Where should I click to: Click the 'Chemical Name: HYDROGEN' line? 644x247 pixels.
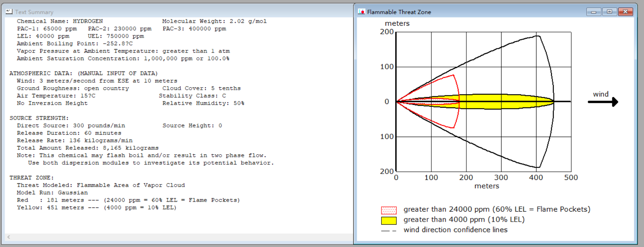click(60, 21)
